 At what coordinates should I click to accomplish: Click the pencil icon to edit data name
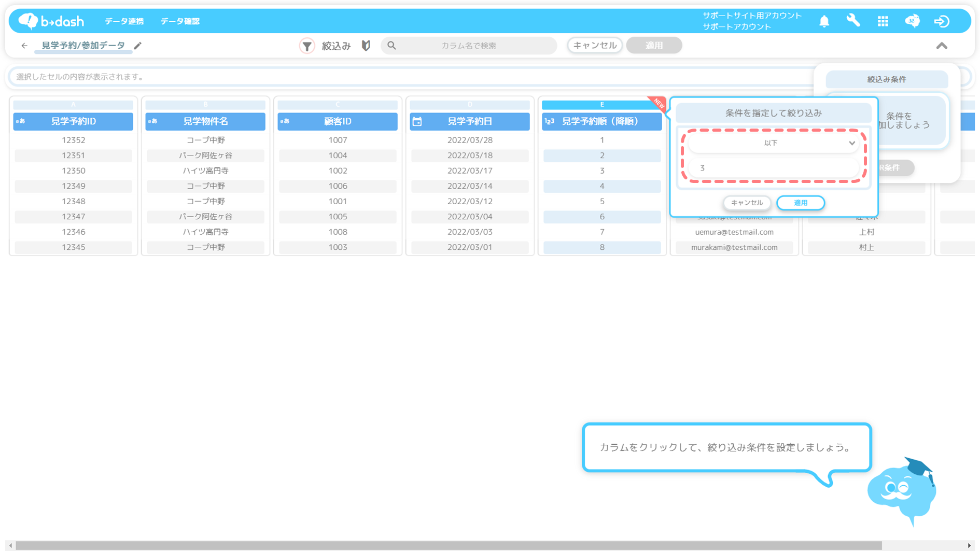pos(138,46)
